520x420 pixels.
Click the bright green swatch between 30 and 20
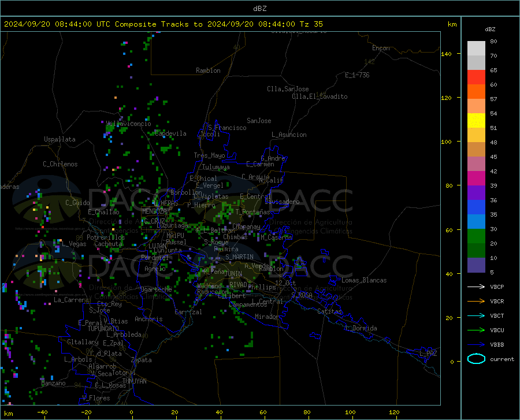(476, 236)
